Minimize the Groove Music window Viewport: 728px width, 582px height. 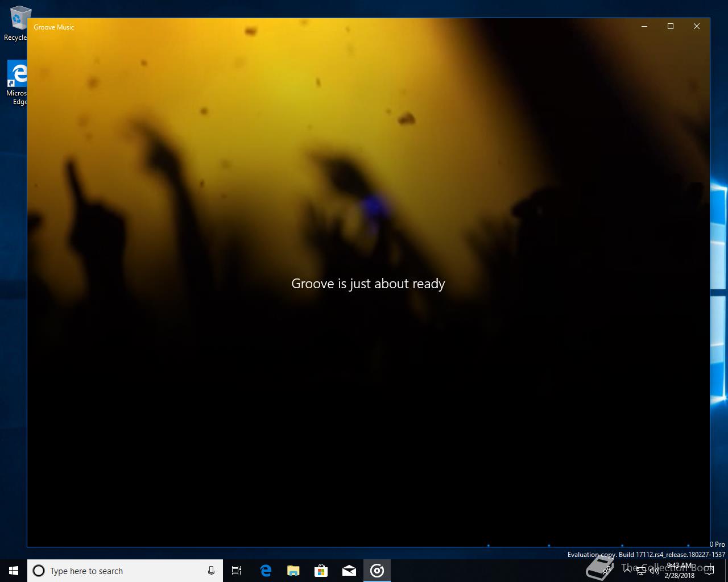pyautogui.click(x=644, y=26)
